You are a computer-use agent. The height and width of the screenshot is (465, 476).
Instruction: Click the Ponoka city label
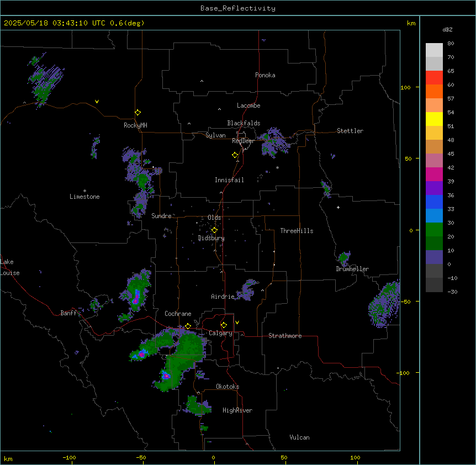click(x=265, y=75)
